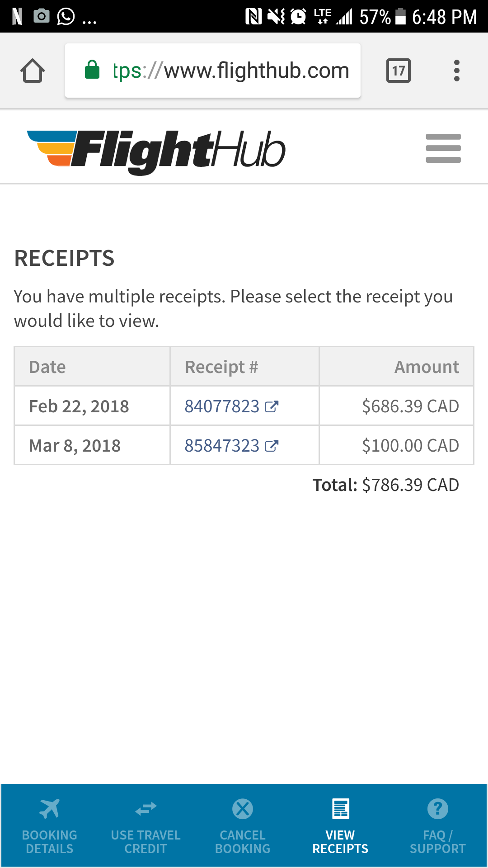The image size is (488, 868).
Task: Open the tab switcher showing 17
Action: [x=399, y=71]
